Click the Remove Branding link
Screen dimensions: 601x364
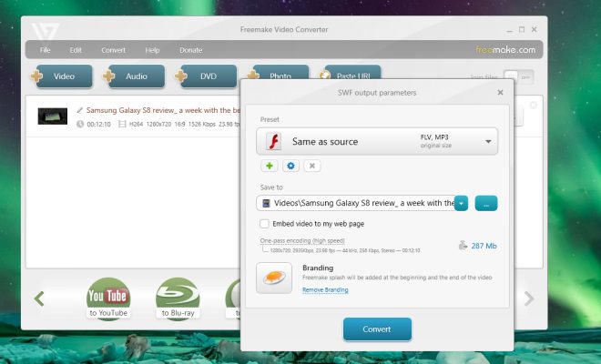pos(325,290)
